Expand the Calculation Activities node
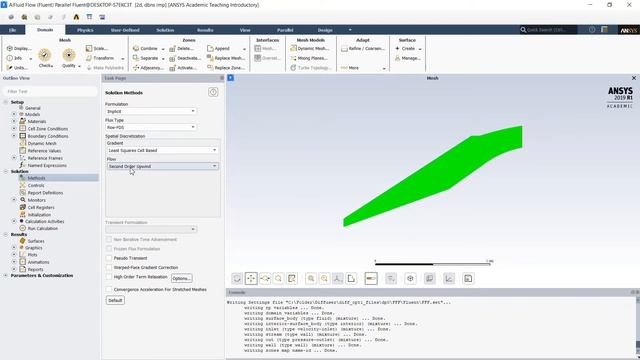Image resolution: width=640 pixels, height=360 pixels. [x=14, y=221]
